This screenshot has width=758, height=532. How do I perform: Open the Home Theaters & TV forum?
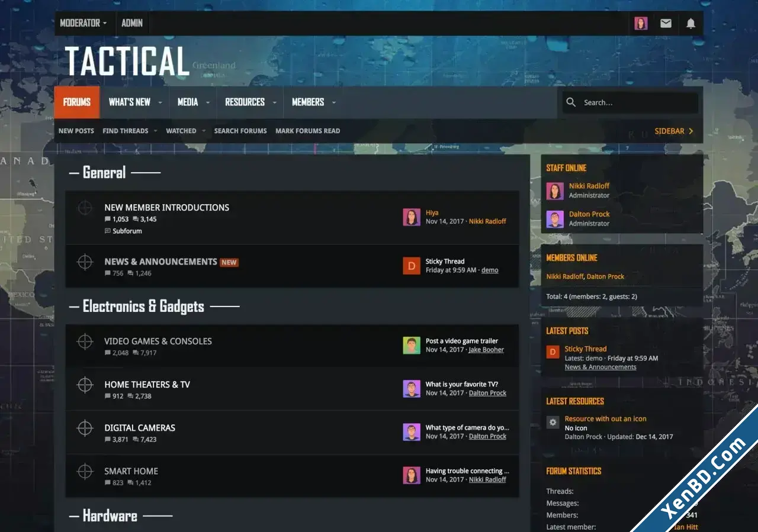pos(147,385)
